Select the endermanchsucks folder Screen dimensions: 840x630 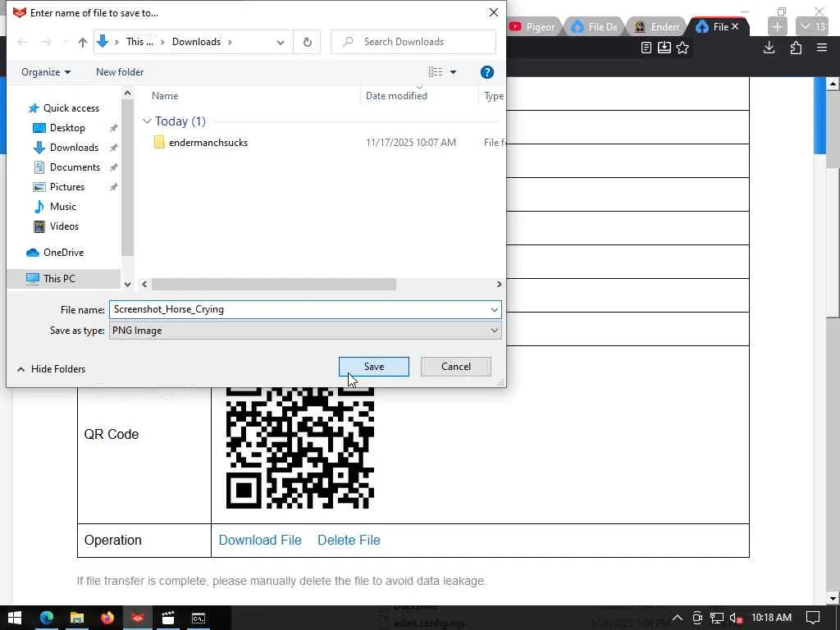pos(208,143)
